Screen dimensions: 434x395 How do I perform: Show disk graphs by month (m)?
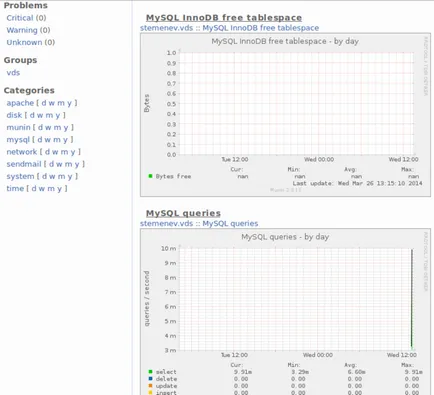[49, 115]
